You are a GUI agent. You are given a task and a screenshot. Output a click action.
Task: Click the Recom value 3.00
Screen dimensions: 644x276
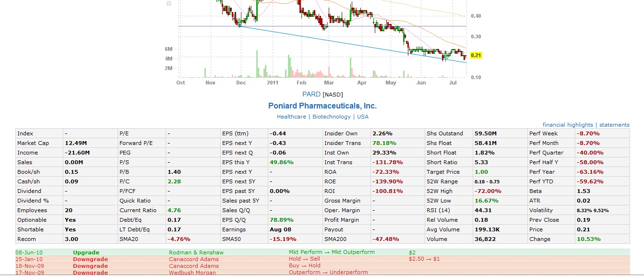71,239
